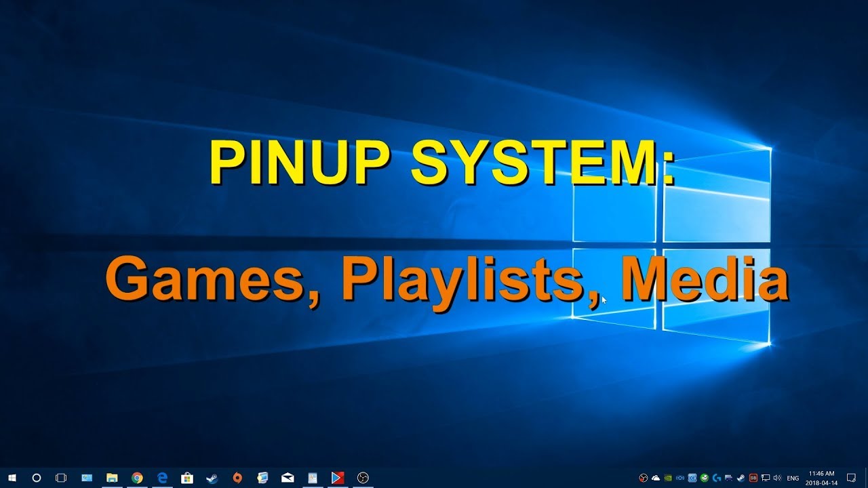868x488 pixels.
Task: Open NVIDIA tray icon
Action: pos(668,478)
